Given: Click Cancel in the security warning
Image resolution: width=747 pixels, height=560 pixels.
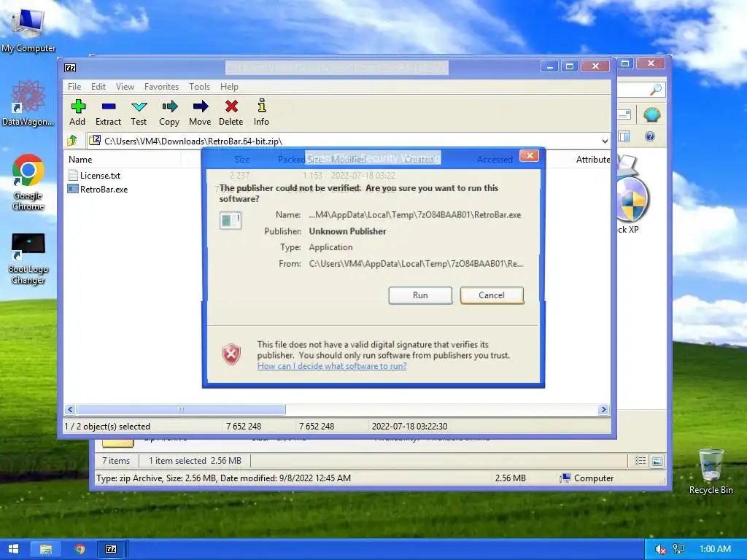Looking at the screenshot, I should [492, 295].
